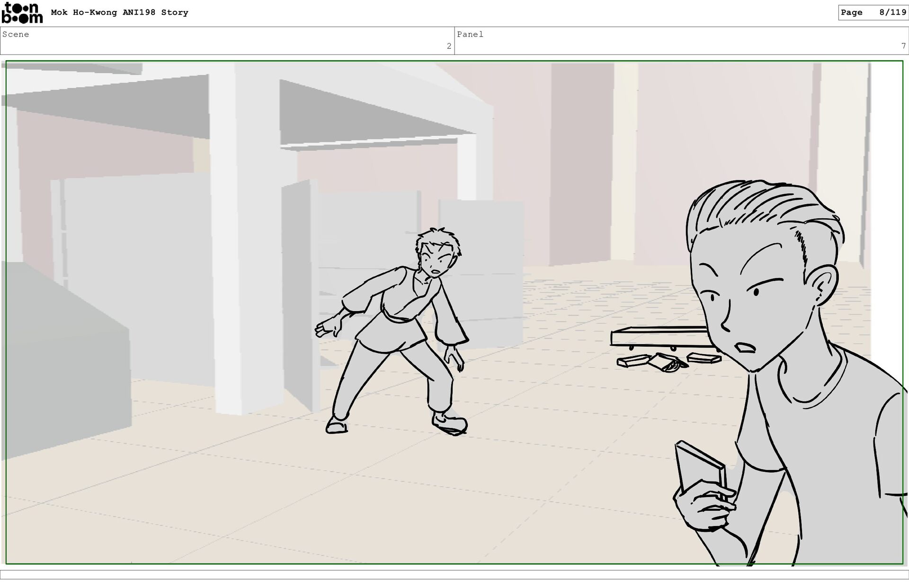
Task: Select the title 'Mok Ho-Kwong ANI198 Story'
Action: pos(119,13)
